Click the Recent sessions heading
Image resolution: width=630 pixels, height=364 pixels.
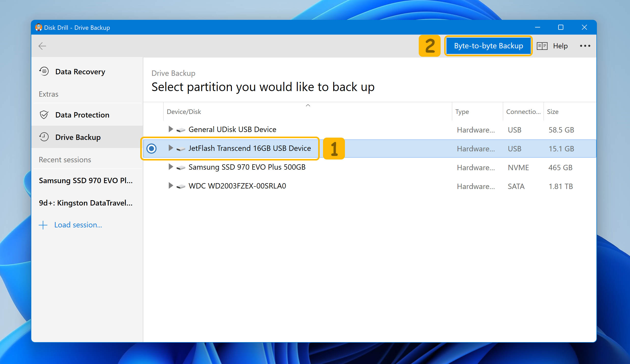click(x=65, y=160)
